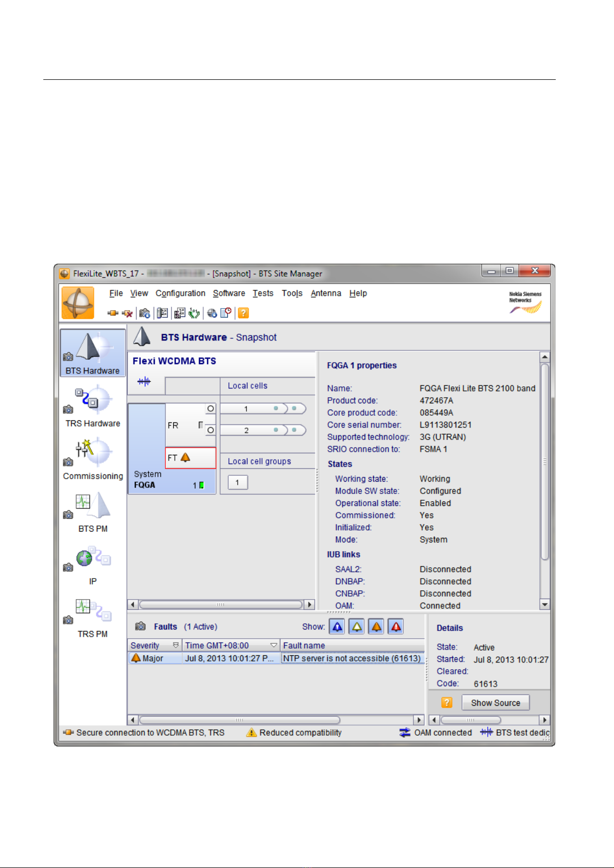Open the TRS Hardware view in sidebar
Screen dimensions: 614x868
93,407
